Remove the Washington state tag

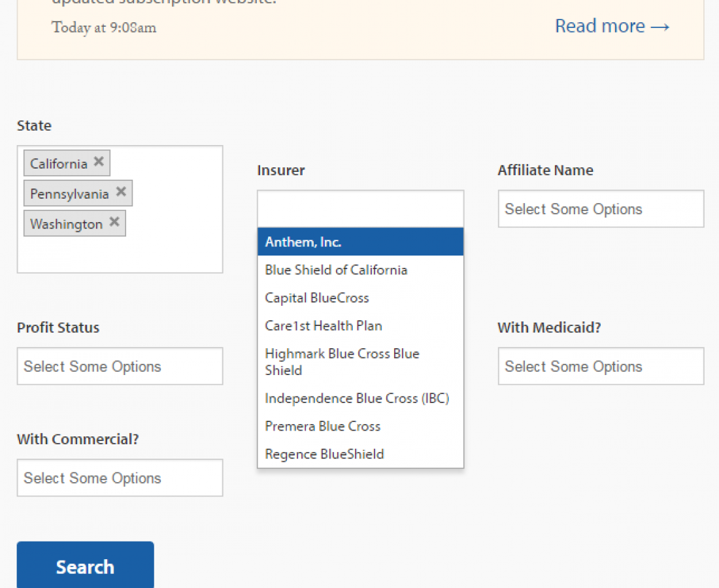(x=114, y=222)
